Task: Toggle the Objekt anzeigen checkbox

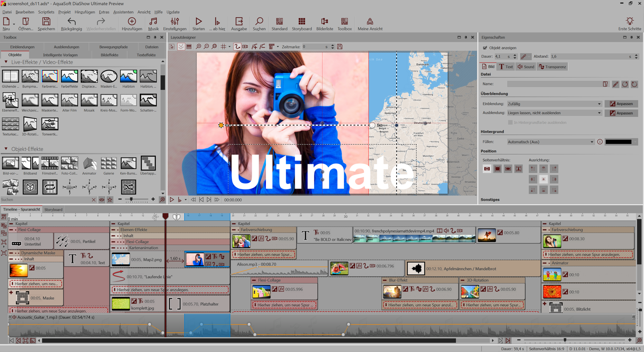Action: pyautogui.click(x=485, y=48)
